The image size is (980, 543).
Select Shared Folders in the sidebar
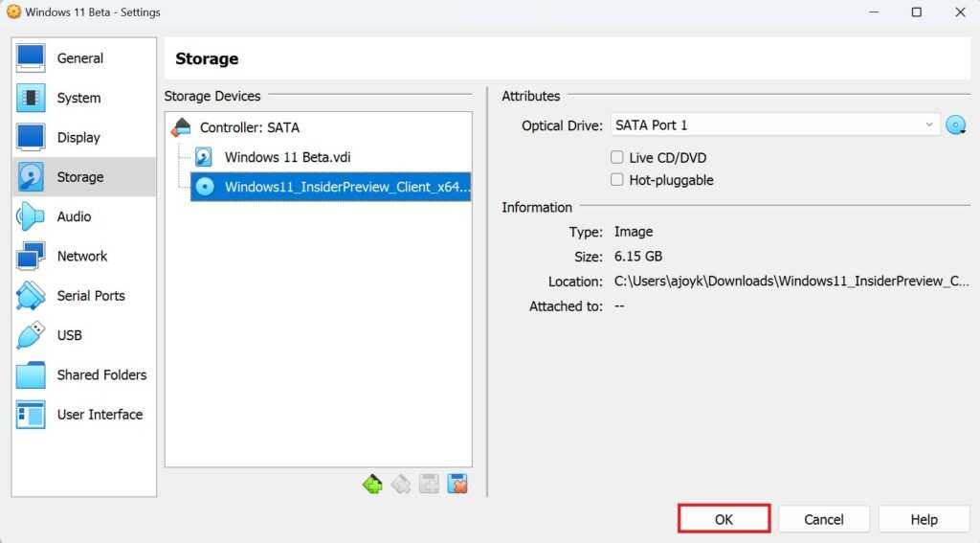(101, 374)
